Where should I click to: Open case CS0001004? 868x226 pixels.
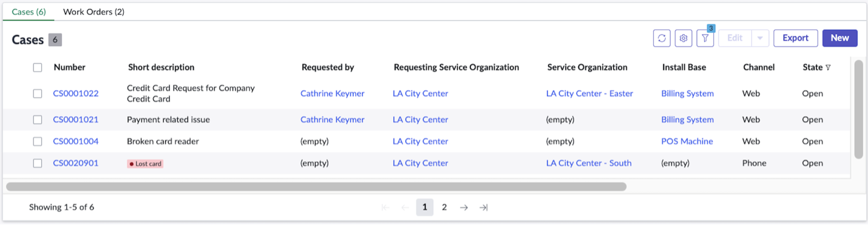tap(76, 142)
